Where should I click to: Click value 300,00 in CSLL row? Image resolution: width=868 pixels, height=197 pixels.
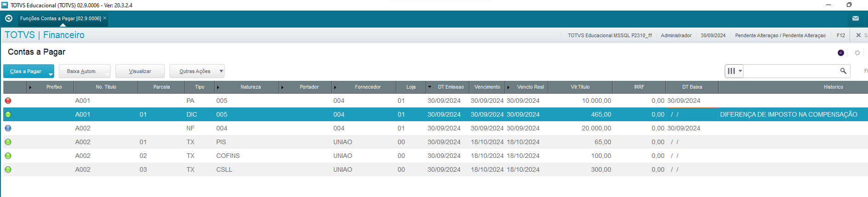pyautogui.click(x=601, y=169)
